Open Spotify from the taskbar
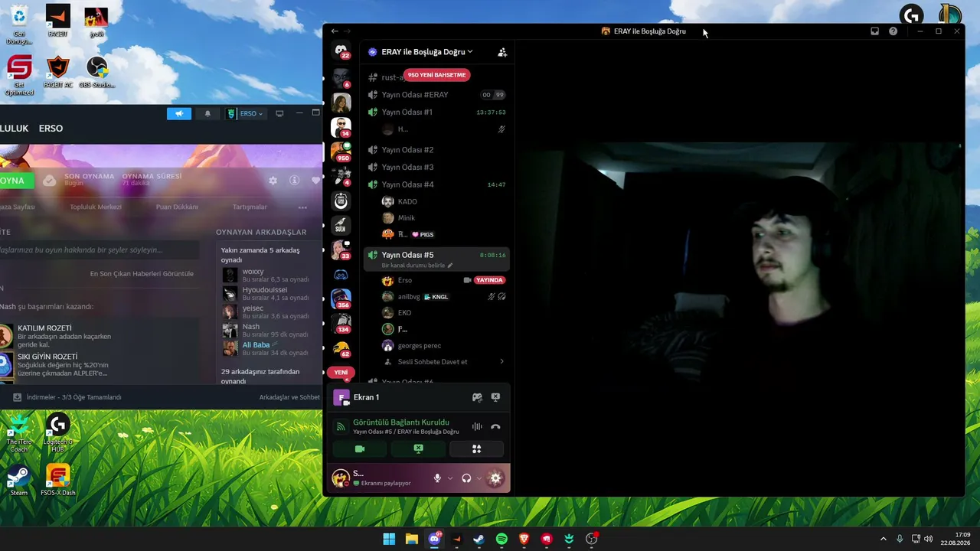980x551 pixels. pos(501,539)
